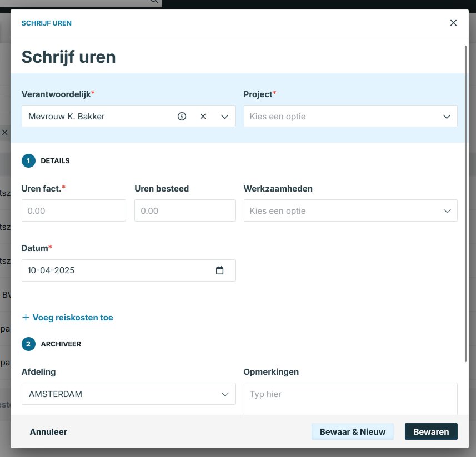Close the Schrijf uren dialog
Screen dimensions: 476x457
[x=453, y=23]
